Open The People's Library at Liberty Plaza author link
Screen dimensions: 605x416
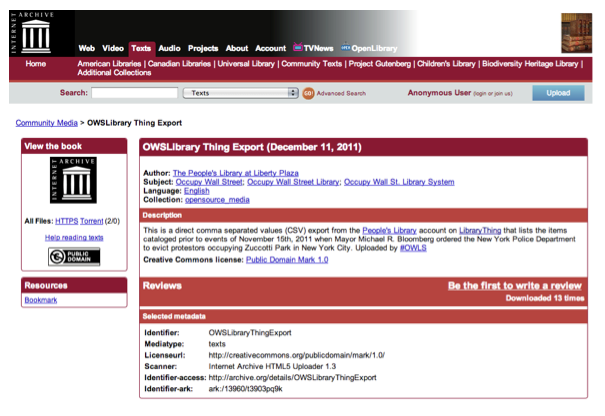(x=235, y=173)
